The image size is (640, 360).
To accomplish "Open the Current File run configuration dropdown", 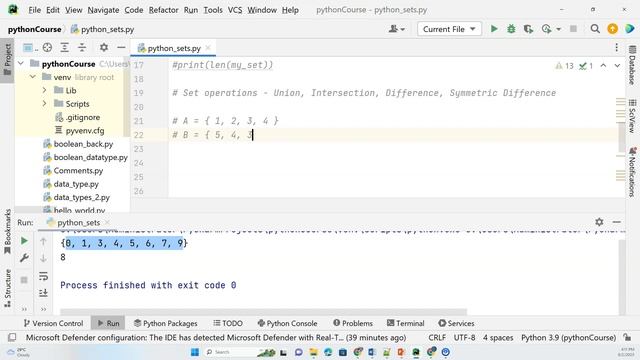I will (449, 29).
